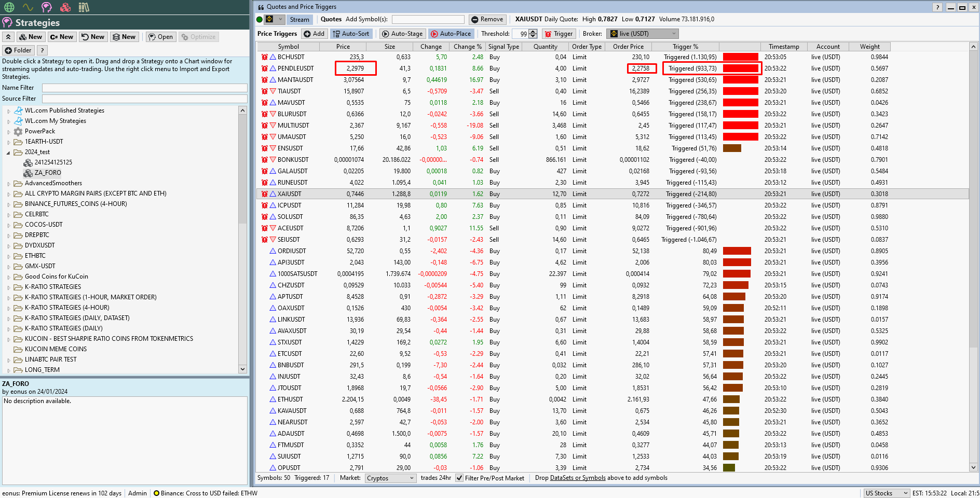Image resolution: width=980 pixels, height=498 pixels.
Task: Collapse the 2024_test folder
Action: (8, 153)
